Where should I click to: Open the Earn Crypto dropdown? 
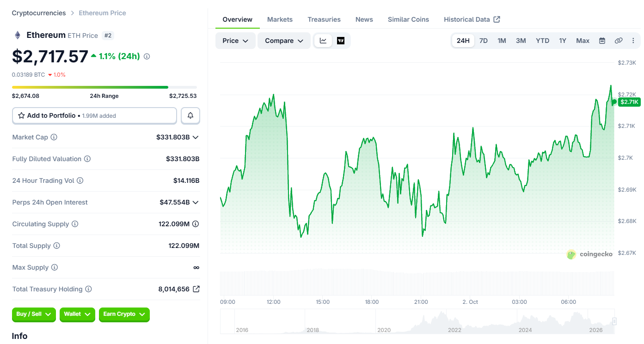coord(124,314)
